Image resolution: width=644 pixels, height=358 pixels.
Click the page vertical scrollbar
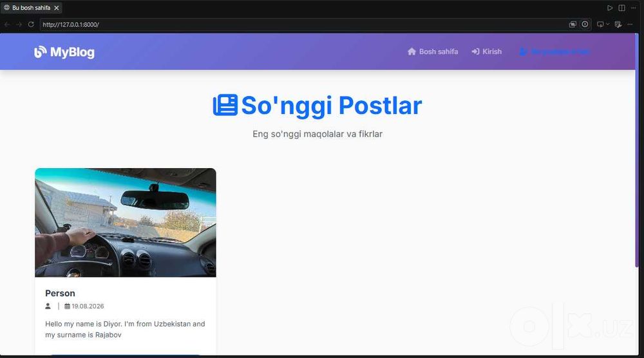click(x=637, y=150)
